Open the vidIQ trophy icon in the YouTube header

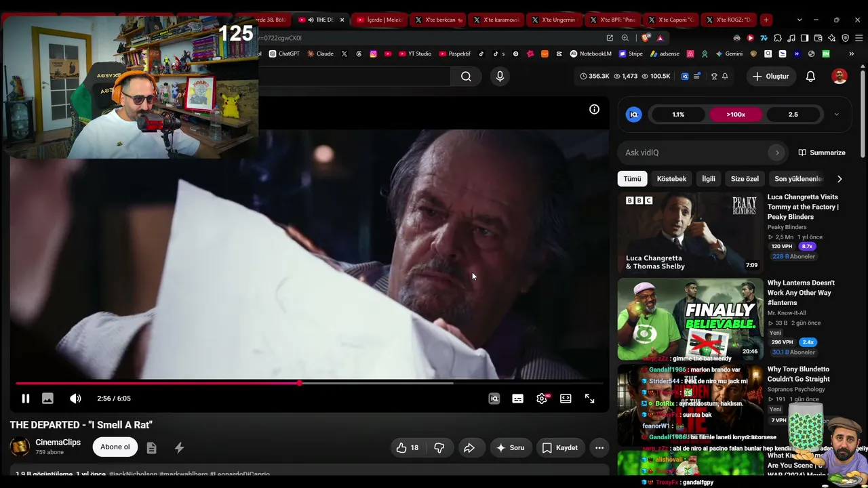714,77
